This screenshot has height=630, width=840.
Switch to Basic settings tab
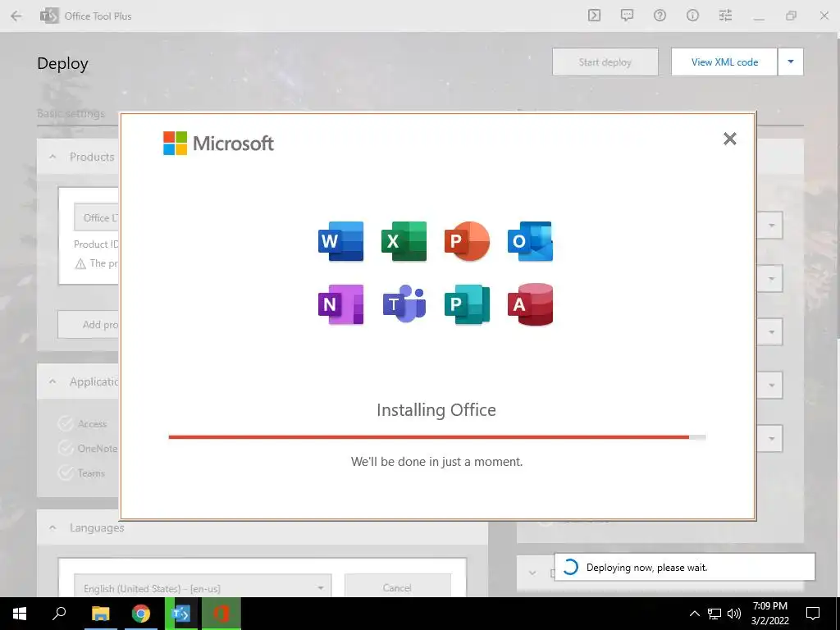point(71,113)
